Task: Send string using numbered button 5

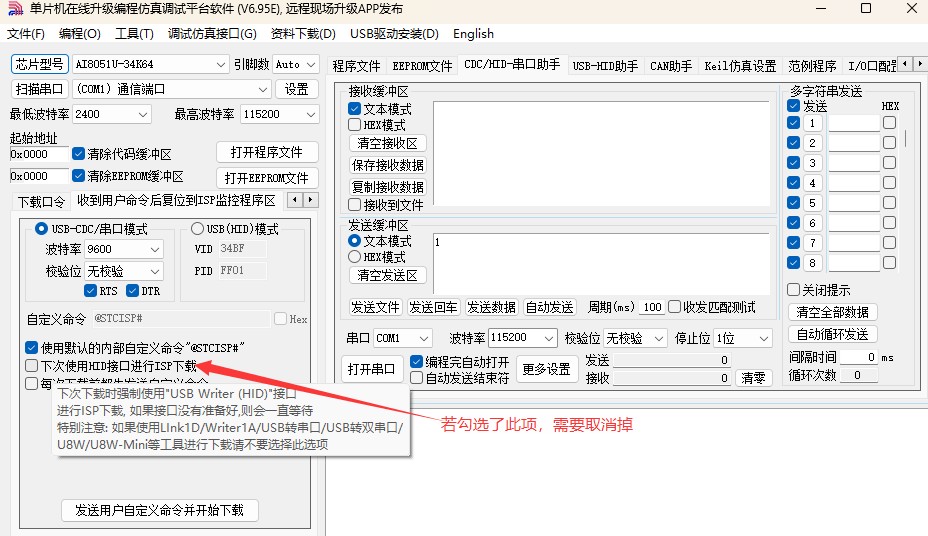Action: [x=812, y=203]
